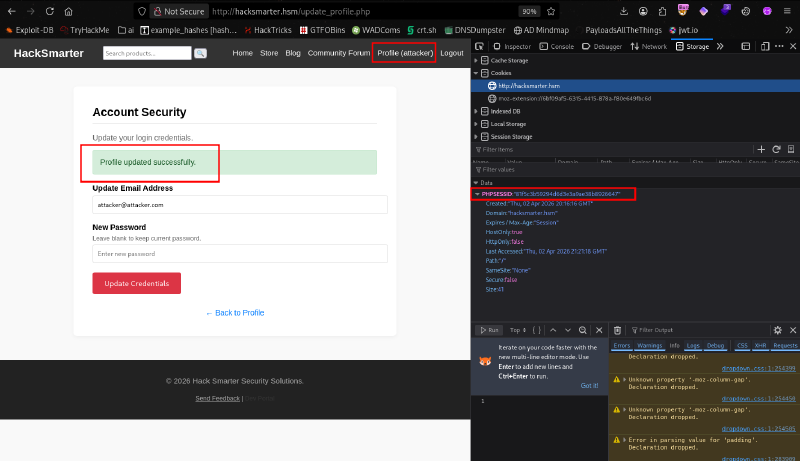Toggle the Debug console filter

click(715, 345)
